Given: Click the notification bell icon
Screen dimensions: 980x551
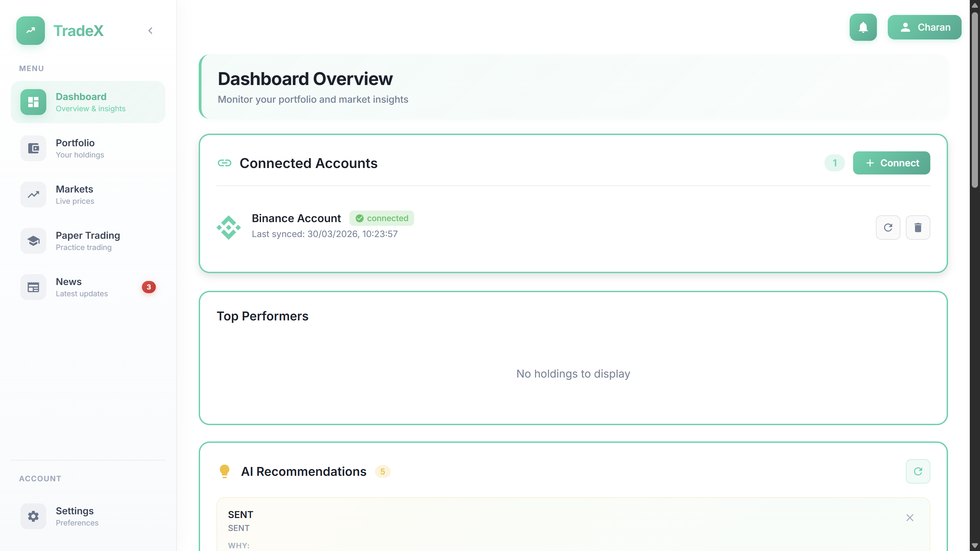Looking at the screenshot, I should [863, 27].
